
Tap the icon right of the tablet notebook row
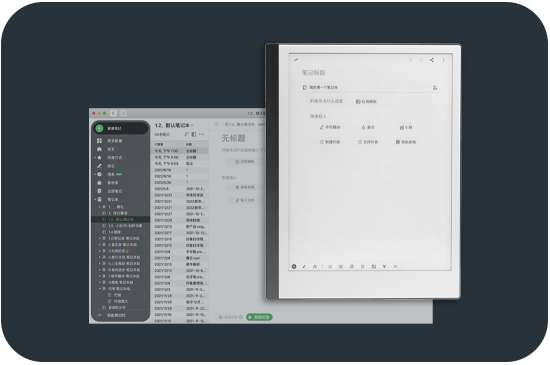tap(435, 87)
